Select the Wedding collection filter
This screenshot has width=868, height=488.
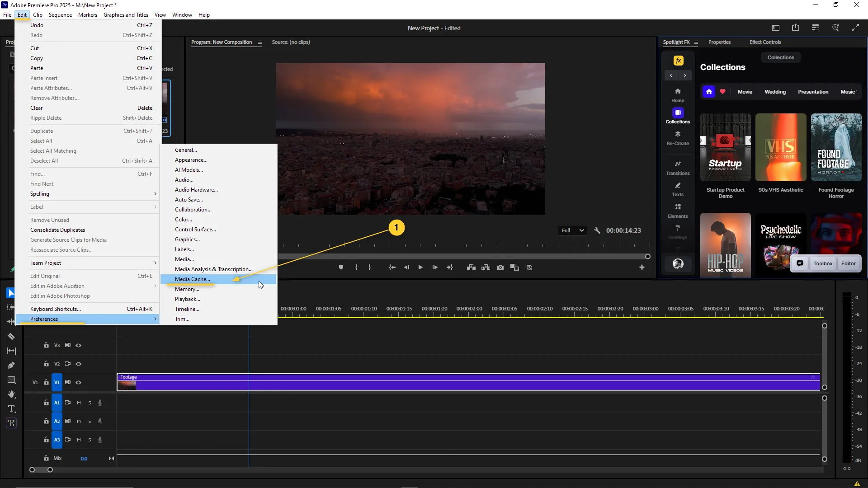click(775, 92)
